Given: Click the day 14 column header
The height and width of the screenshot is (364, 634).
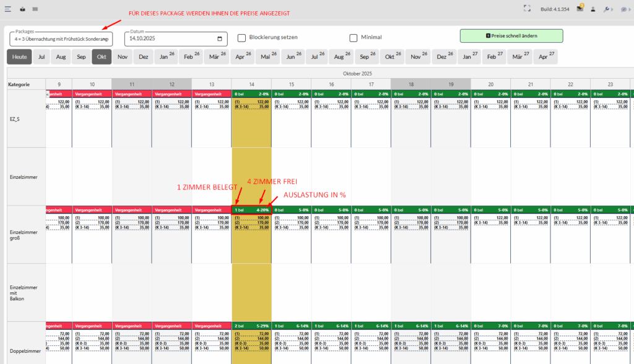Looking at the screenshot, I should [x=251, y=84].
